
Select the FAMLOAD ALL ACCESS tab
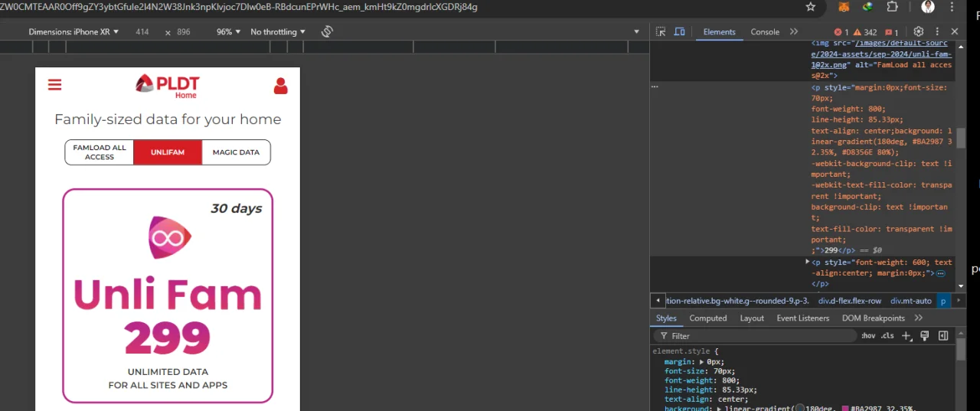pos(100,152)
